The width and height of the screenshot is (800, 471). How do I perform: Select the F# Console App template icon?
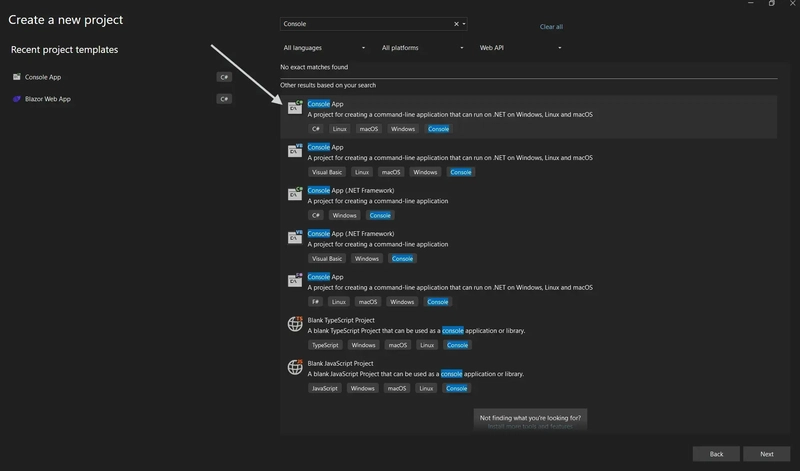click(295, 280)
